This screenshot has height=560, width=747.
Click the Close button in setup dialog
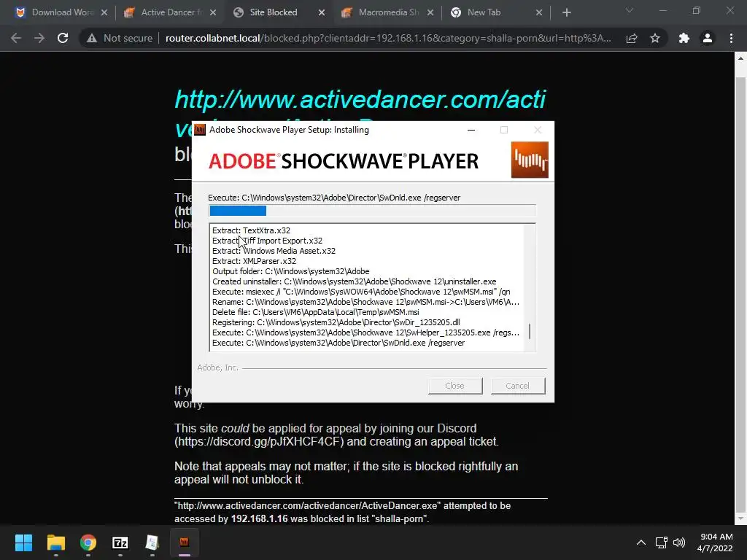pyautogui.click(x=455, y=386)
